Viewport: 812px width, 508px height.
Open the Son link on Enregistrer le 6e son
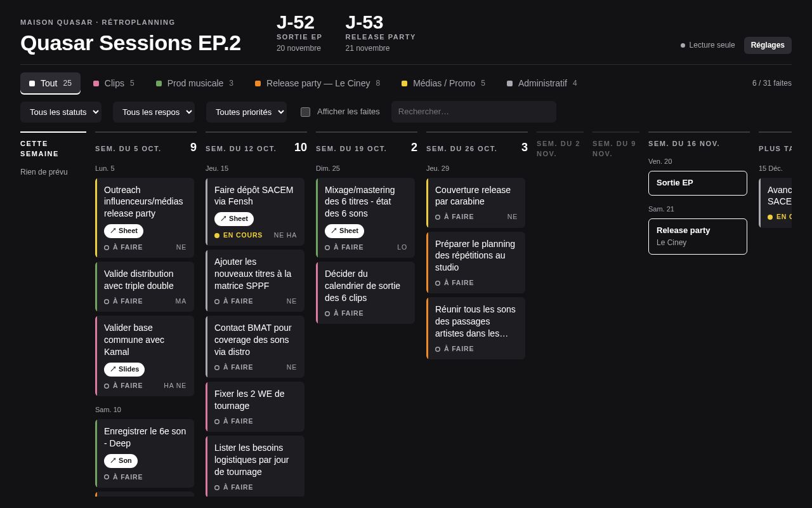[121, 461]
